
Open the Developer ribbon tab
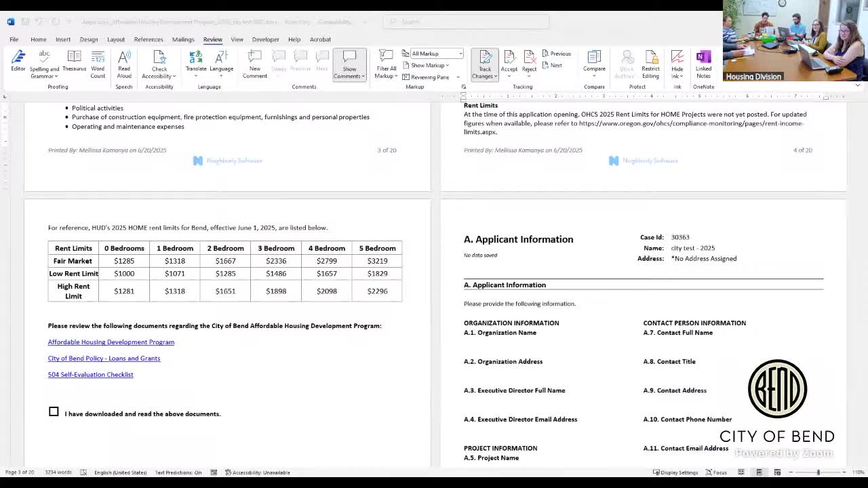(265, 39)
